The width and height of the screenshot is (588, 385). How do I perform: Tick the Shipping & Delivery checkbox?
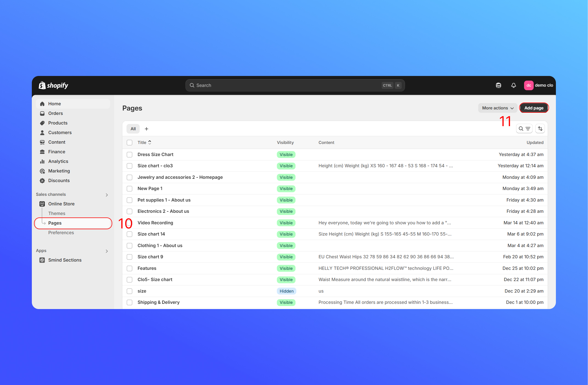click(x=130, y=302)
